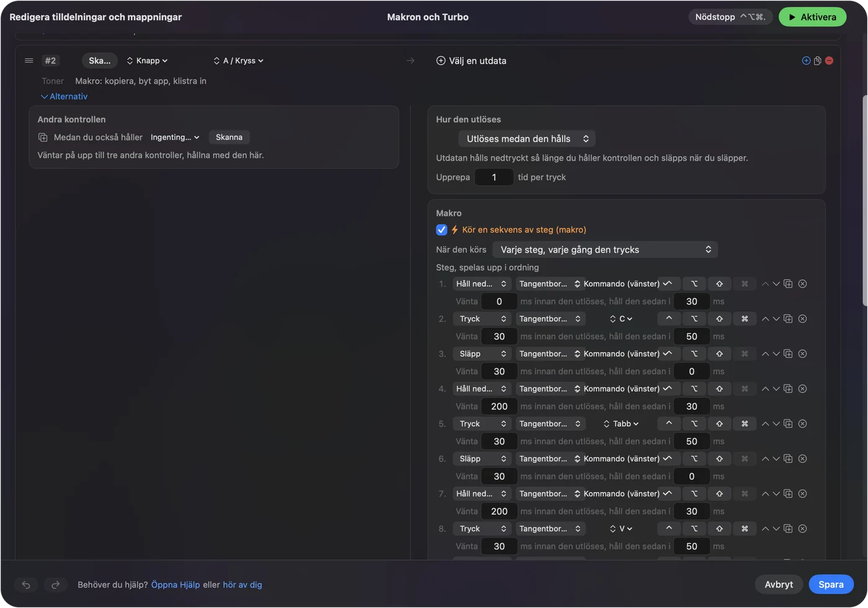Screen dimensions: 868x608
Task: Move macro step 4 down
Action: click(776, 389)
